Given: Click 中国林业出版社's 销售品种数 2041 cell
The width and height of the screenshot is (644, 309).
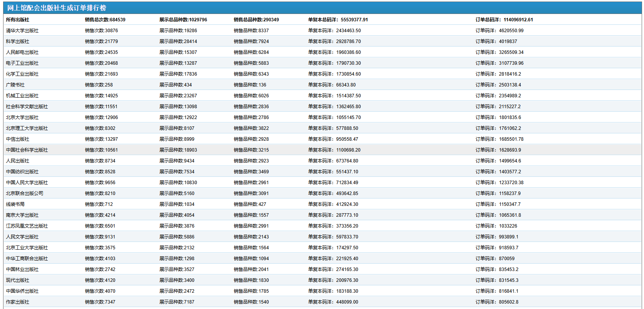Looking at the screenshot, I should (x=251, y=269).
